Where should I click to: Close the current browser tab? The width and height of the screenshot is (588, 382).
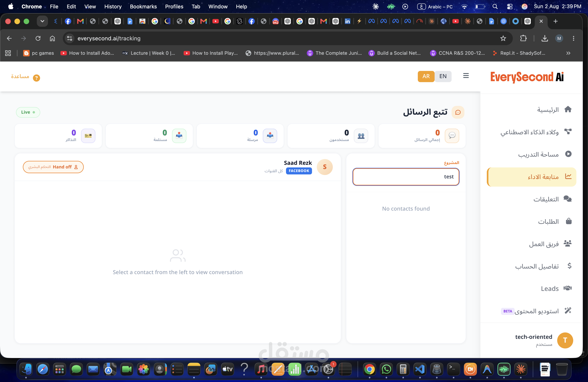coord(541,21)
